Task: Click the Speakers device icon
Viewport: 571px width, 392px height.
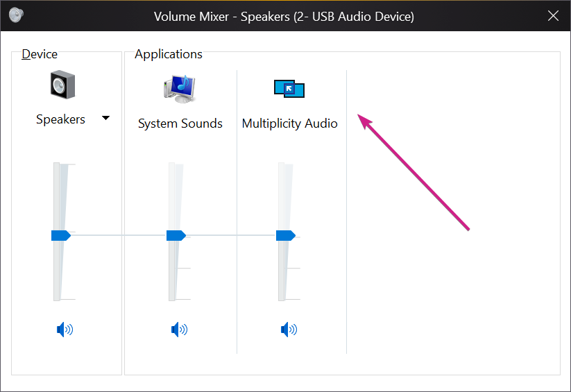Action: pyautogui.click(x=62, y=85)
